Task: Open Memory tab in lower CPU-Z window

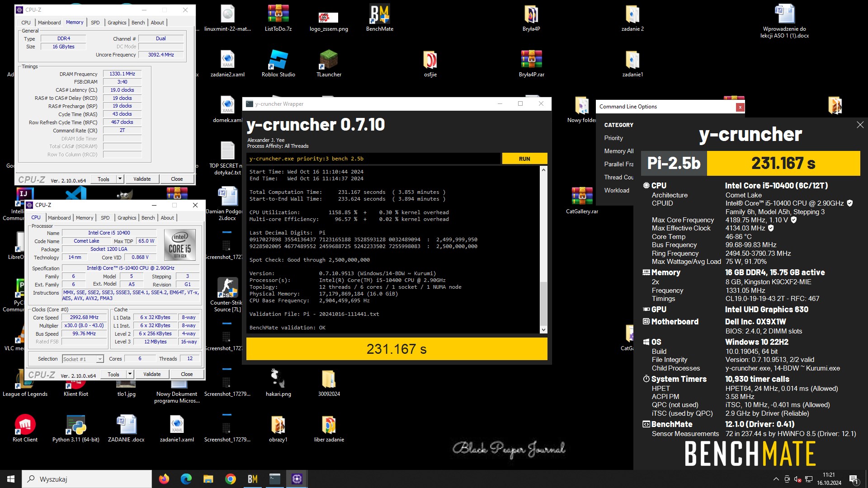Action: tap(85, 218)
